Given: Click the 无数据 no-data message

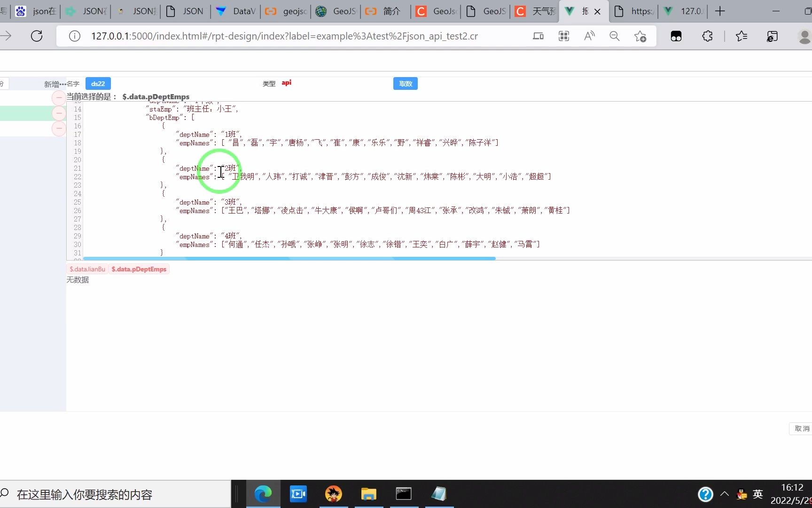Looking at the screenshot, I should pos(78,280).
